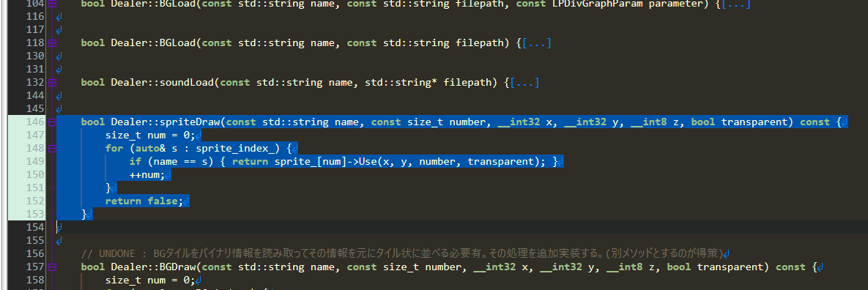Image resolution: width=868 pixels, height=290 pixels.
Task: Open the collapsed [...] block on line 118
Action: click(536, 43)
